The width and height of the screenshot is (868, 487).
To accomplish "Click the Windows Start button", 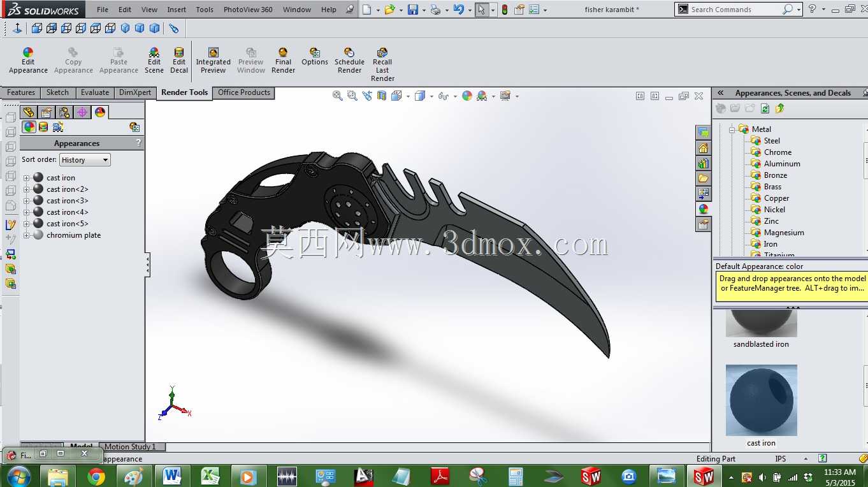I will click(18, 476).
